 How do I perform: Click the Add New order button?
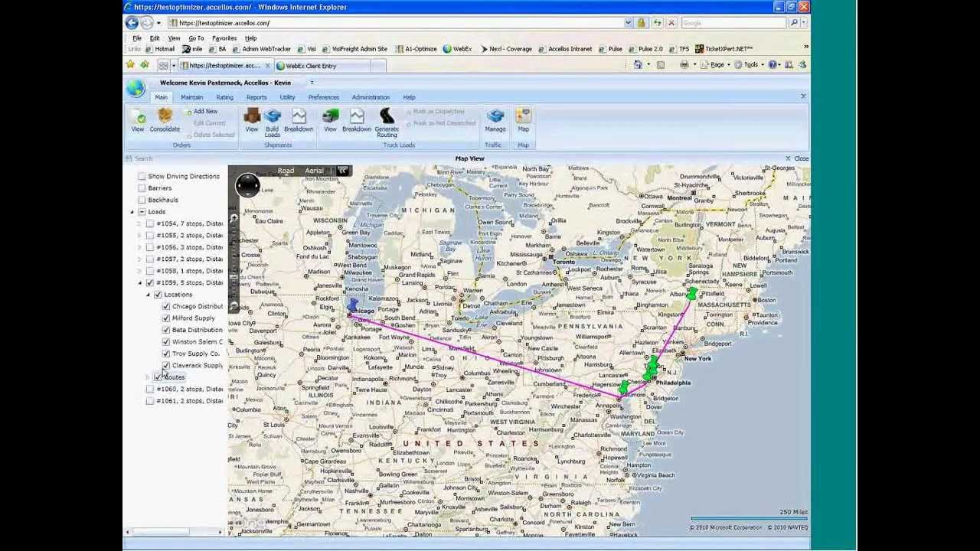(202, 112)
